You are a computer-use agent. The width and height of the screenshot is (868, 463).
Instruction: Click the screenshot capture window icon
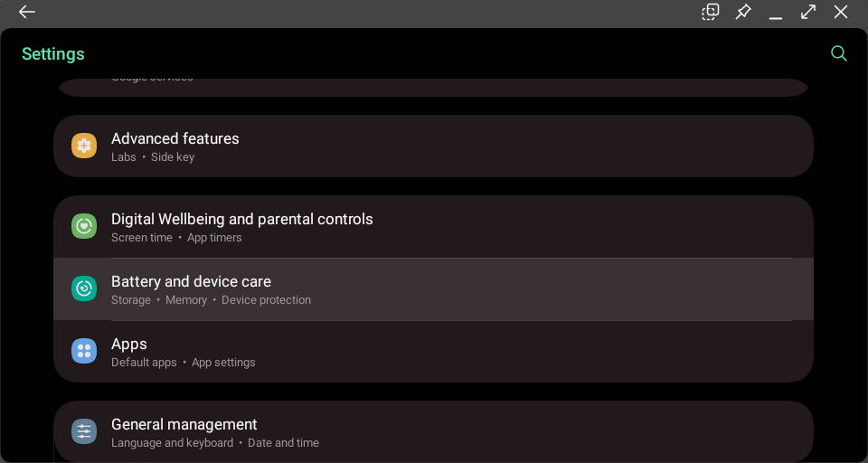pyautogui.click(x=711, y=13)
